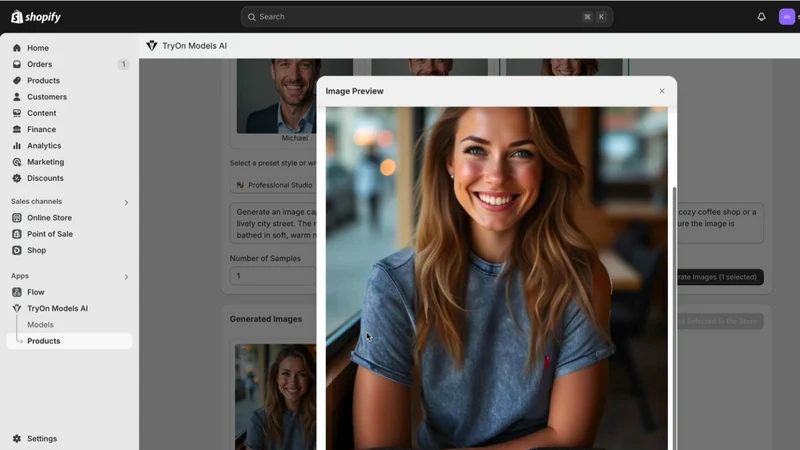Open the Flow app icon
This screenshot has height=450, width=800.
(17, 292)
